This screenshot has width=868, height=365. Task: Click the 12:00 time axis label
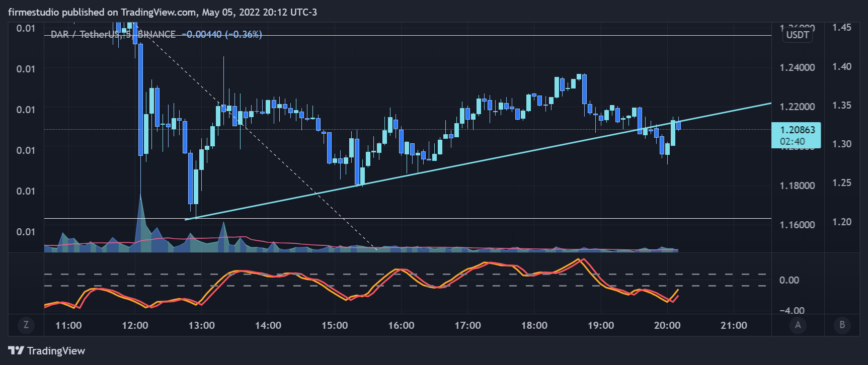coord(135,325)
